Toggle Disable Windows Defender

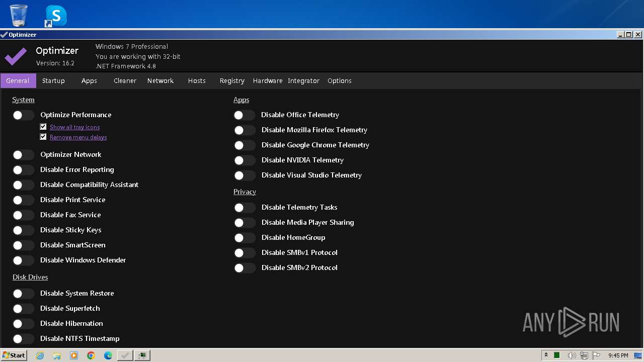tap(23, 260)
